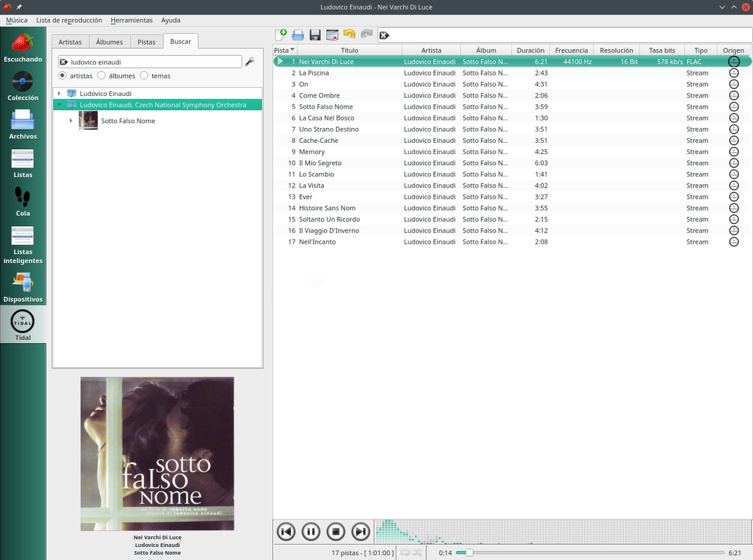Switch to the Pistas tab
This screenshot has height=560, width=753.
click(x=146, y=42)
